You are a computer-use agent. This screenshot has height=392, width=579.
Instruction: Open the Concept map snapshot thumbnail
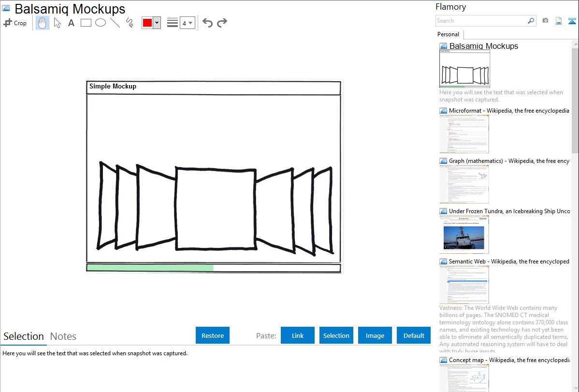[464, 378]
